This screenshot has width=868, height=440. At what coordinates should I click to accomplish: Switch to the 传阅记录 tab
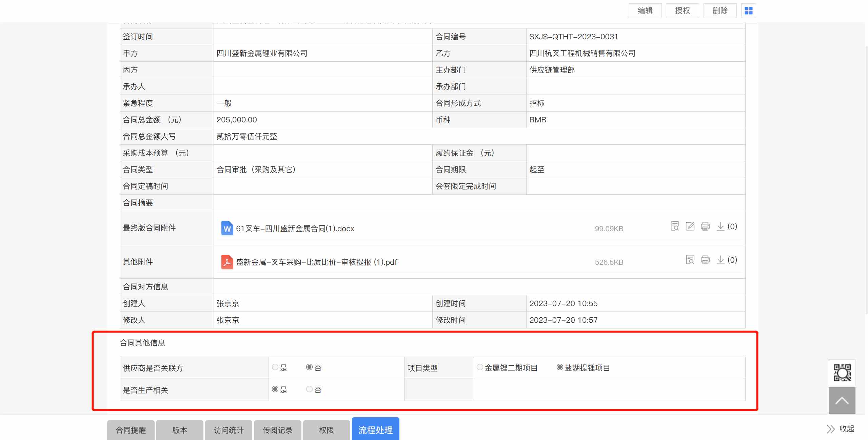pyautogui.click(x=277, y=430)
